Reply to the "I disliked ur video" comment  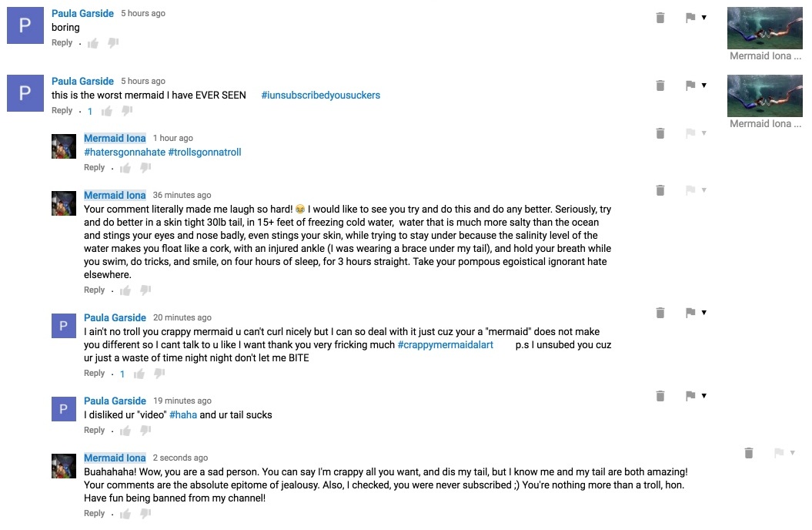94,431
